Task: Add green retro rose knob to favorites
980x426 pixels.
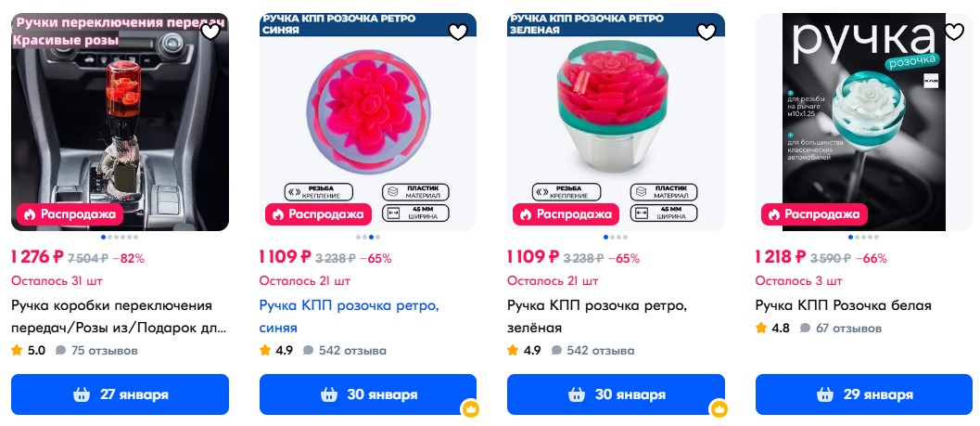Action: [x=706, y=32]
